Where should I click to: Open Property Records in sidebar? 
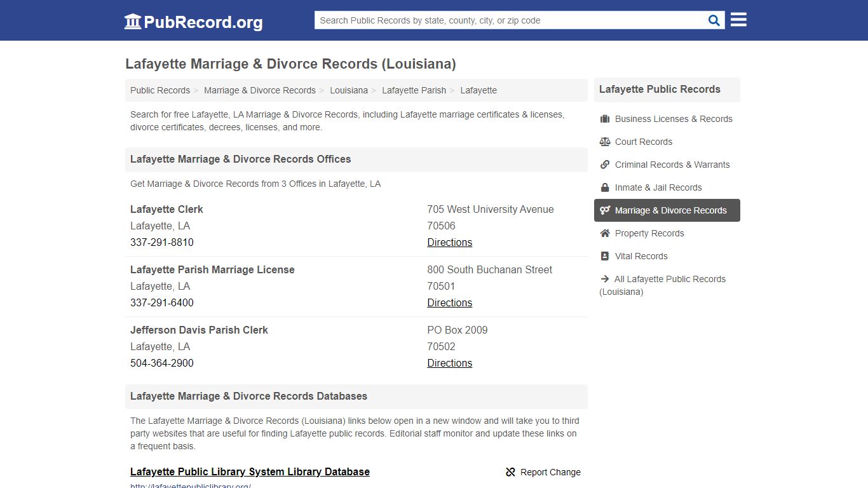coord(667,233)
